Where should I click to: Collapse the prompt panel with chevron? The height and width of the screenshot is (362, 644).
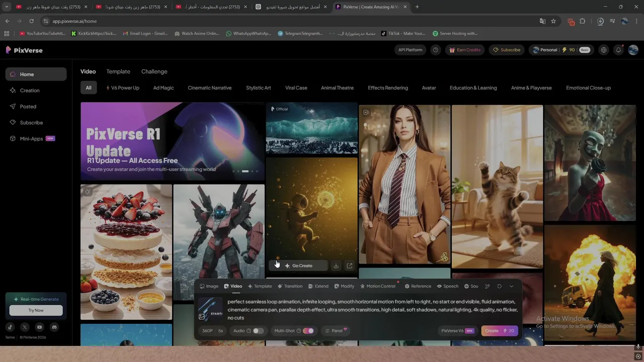tap(511, 286)
